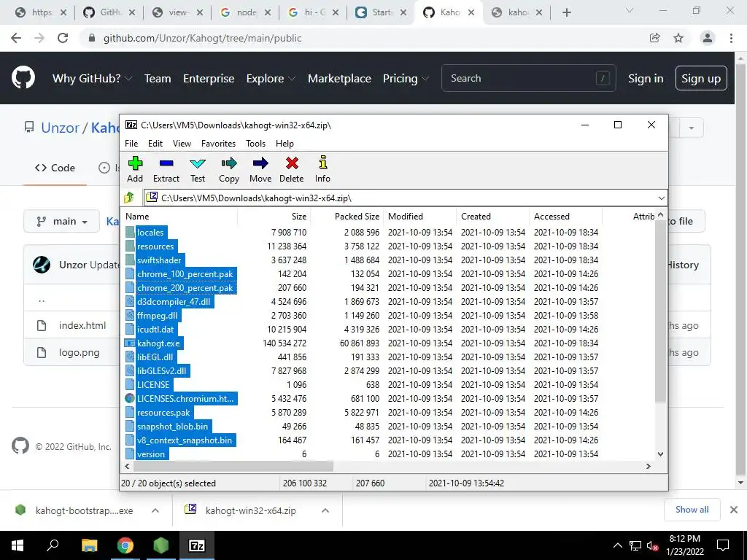The height and width of the screenshot is (560, 747).
Task: Sort by the Packed Size column header
Action: point(357,216)
